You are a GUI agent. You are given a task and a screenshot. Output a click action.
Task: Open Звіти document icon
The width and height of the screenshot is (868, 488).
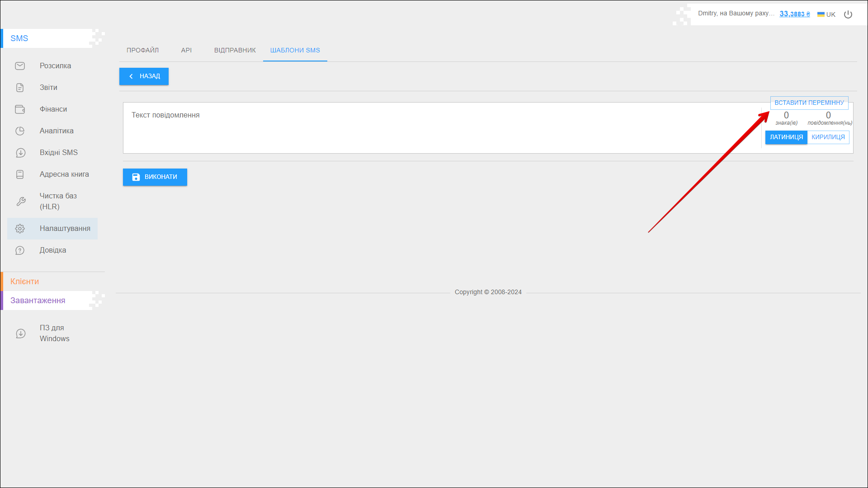pyautogui.click(x=20, y=88)
